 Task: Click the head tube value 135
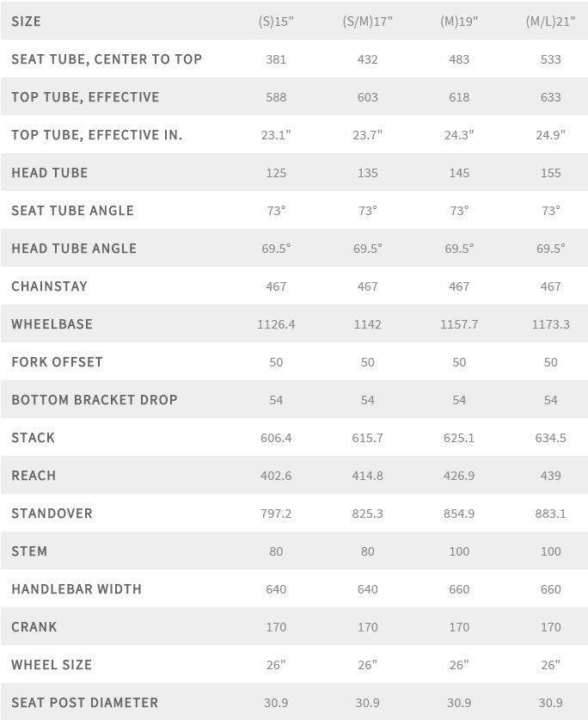click(367, 173)
